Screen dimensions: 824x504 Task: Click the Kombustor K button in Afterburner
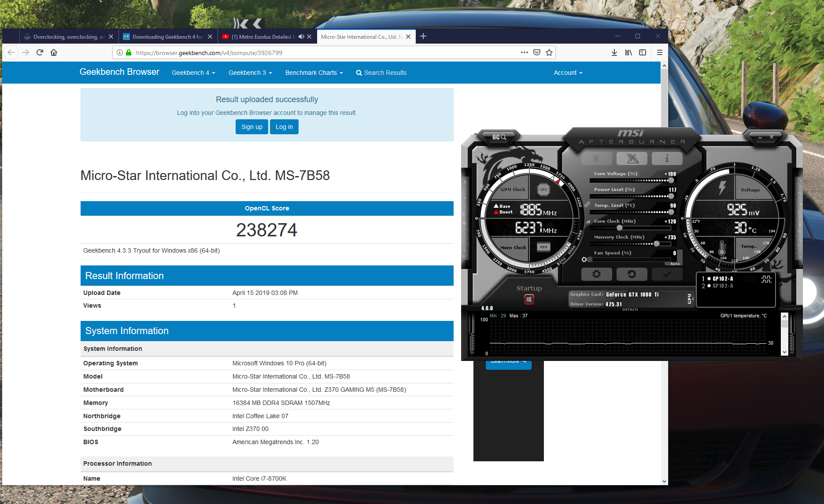click(596, 158)
